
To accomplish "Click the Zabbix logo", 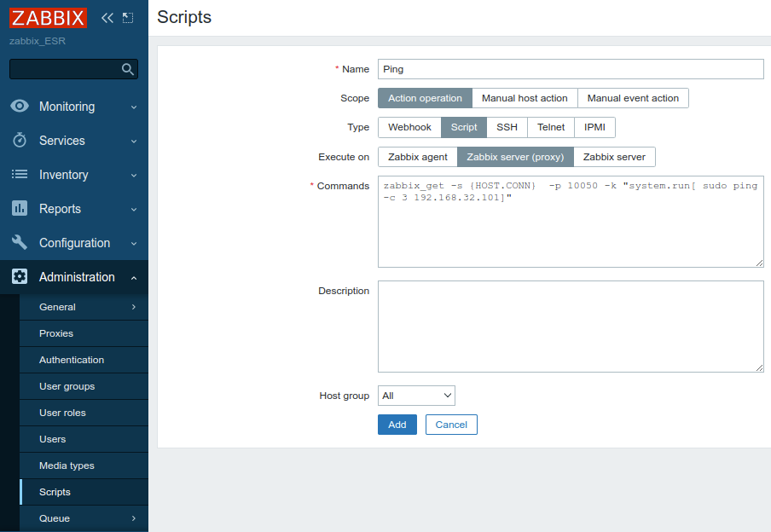I will coord(48,18).
